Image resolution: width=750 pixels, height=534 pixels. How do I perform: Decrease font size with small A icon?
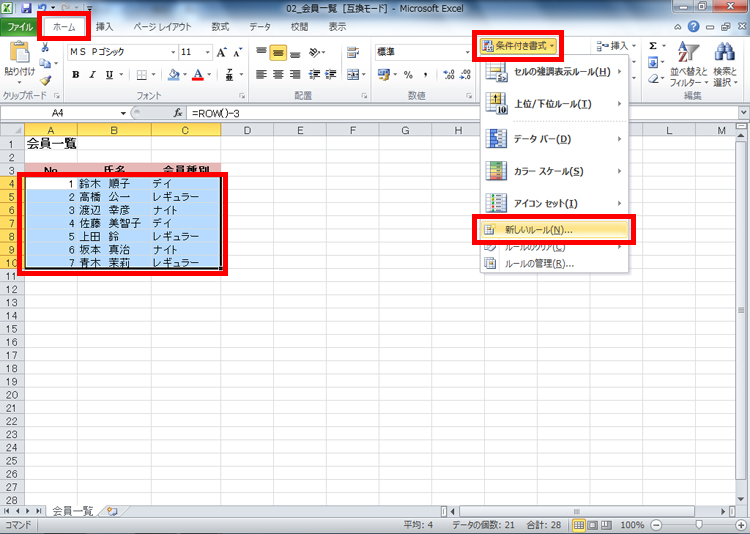tap(238, 52)
